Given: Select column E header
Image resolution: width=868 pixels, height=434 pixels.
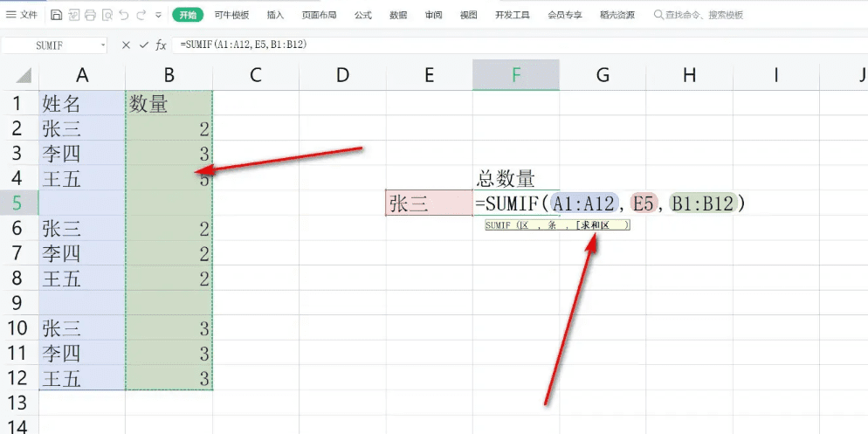Looking at the screenshot, I should (429, 75).
